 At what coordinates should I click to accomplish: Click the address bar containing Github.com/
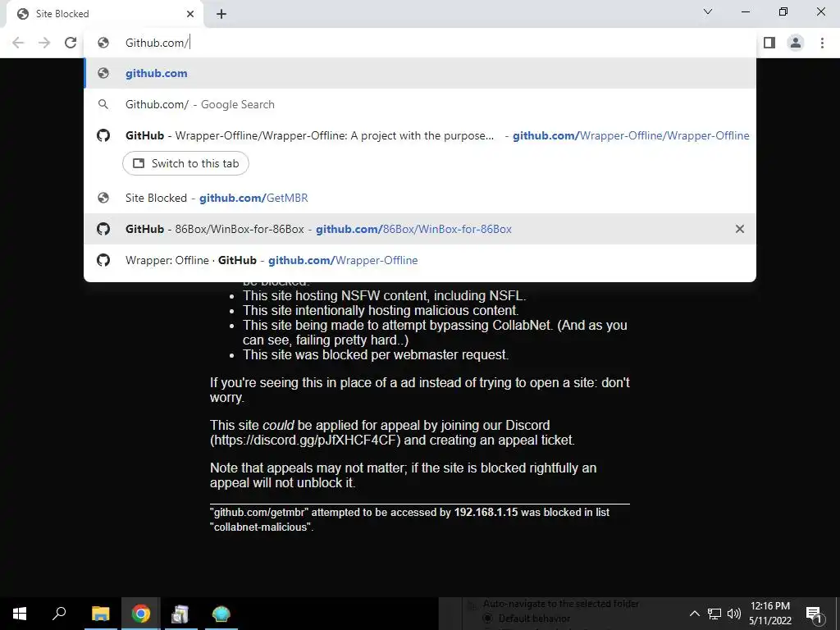point(419,43)
